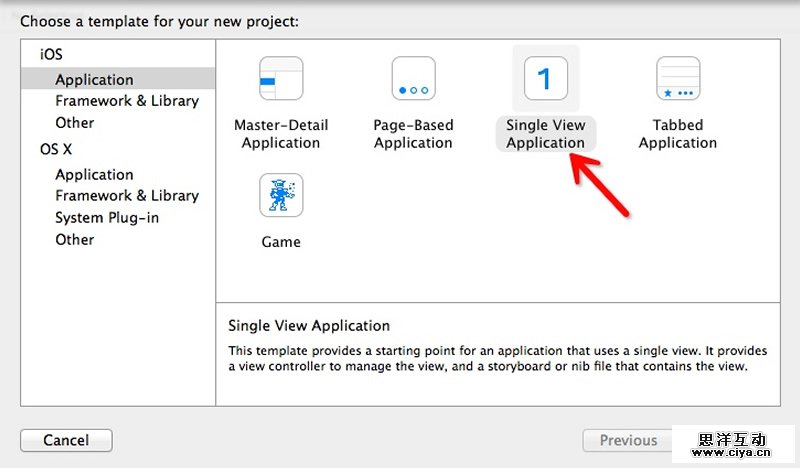Select OS X Application category

[94, 174]
